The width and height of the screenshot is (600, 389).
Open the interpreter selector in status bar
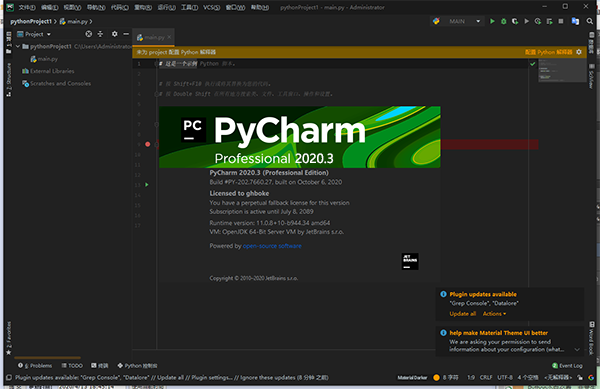pos(558,378)
